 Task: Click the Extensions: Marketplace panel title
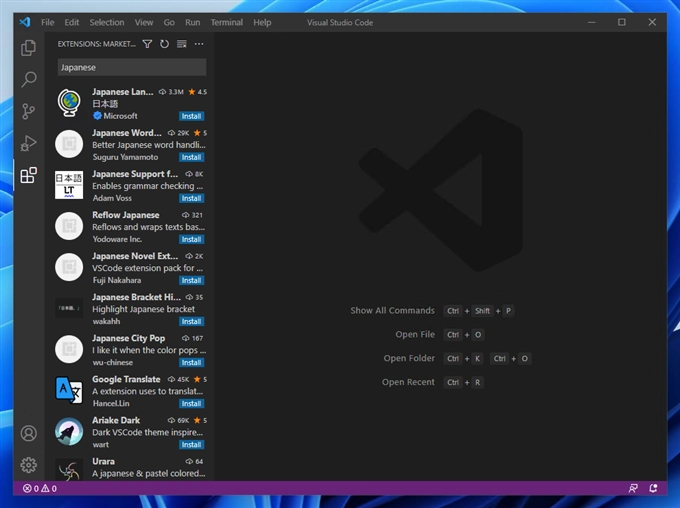96,44
